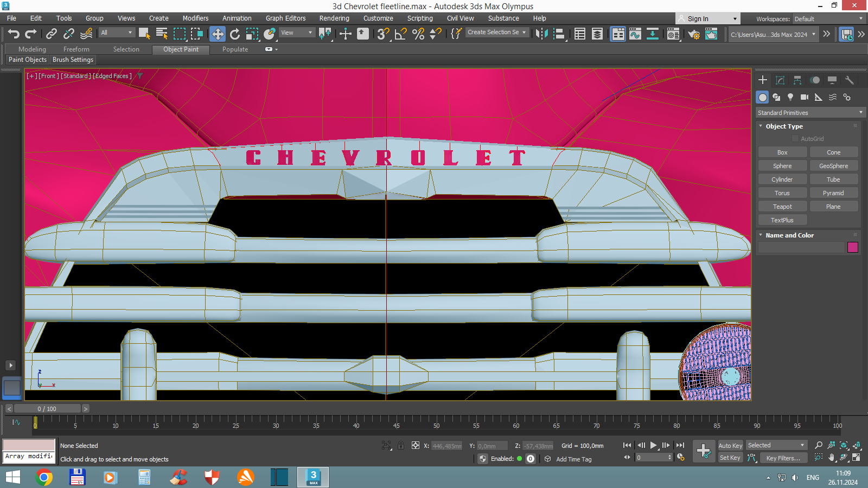Open the Utilities wrench panel tab
The height and width of the screenshot is (488, 868).
850,80
